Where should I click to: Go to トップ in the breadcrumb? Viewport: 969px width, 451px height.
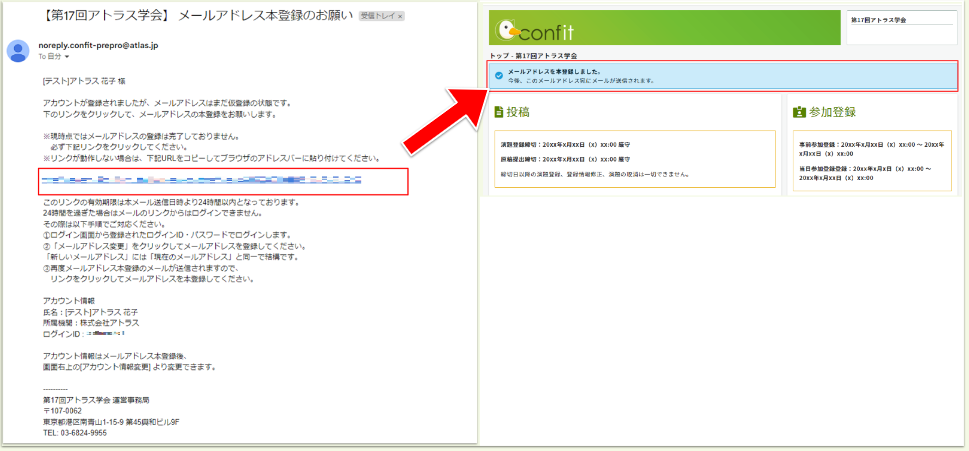click(x=499, y=55)
